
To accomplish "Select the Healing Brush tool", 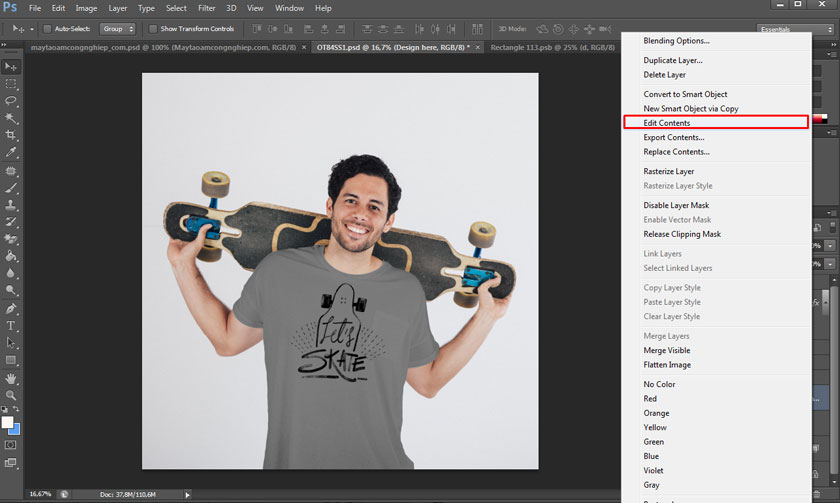I will click(x=11, y=171).
